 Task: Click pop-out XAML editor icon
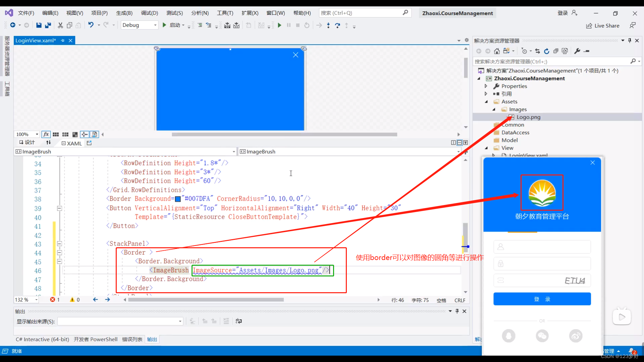(x=89, y=143)
